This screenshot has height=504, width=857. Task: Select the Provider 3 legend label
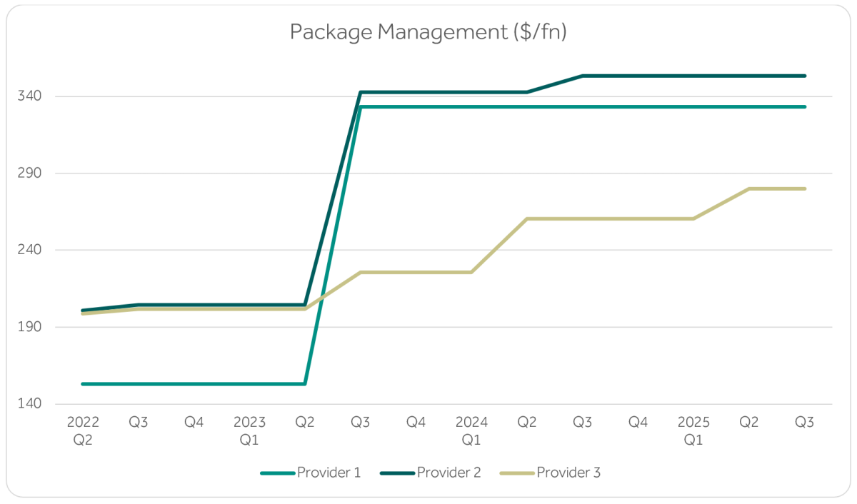[x=568, y=473]
